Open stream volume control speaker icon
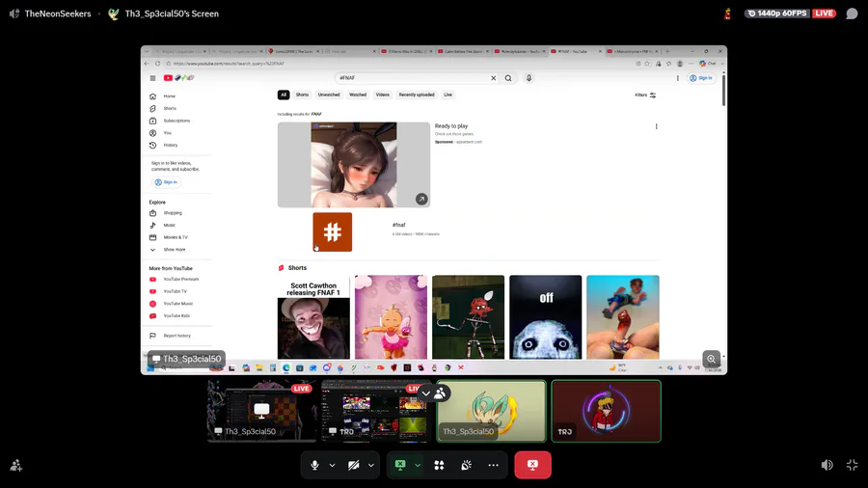The height and width of the screenshot is (488, 868). 827,465
